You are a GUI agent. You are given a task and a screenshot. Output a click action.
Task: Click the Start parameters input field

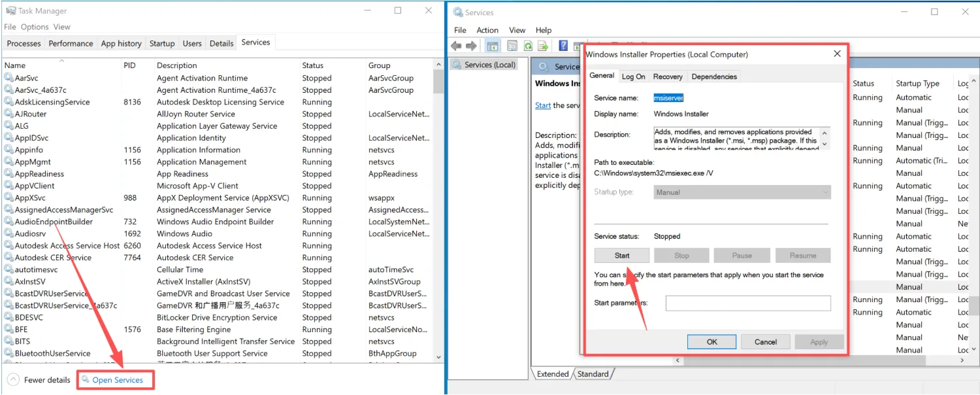(x=748, y=303)
